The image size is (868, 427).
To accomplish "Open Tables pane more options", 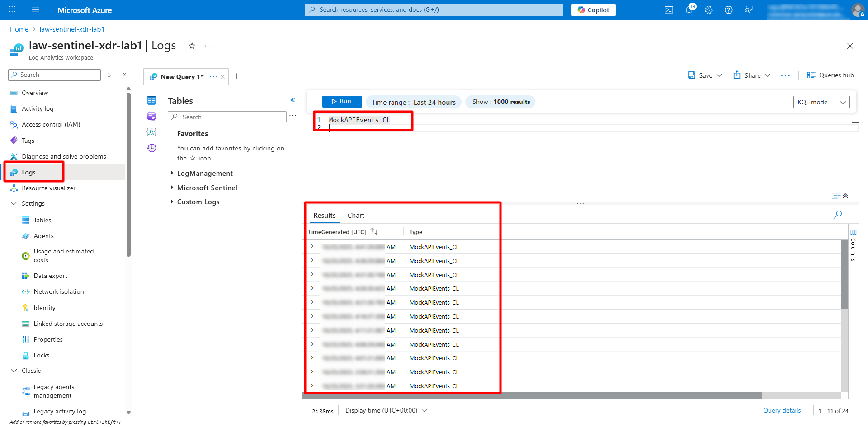I will [x=292, y=116].
